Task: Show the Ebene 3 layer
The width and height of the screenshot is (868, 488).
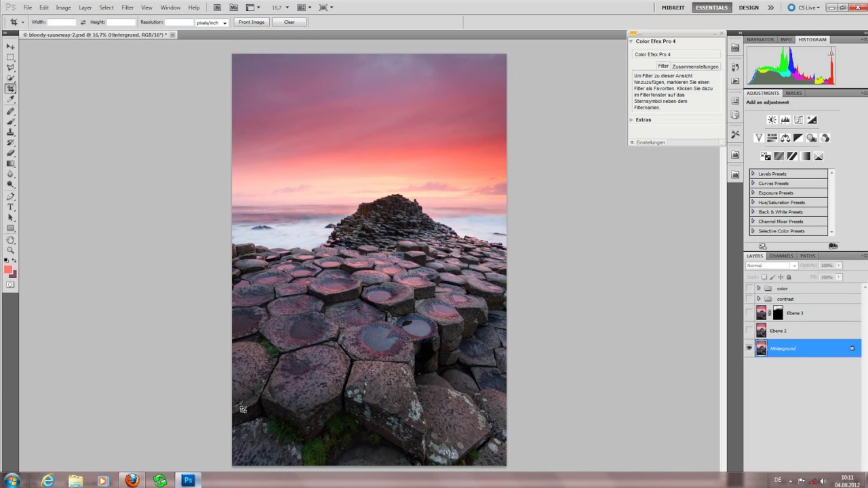Action: click(749, 313)
